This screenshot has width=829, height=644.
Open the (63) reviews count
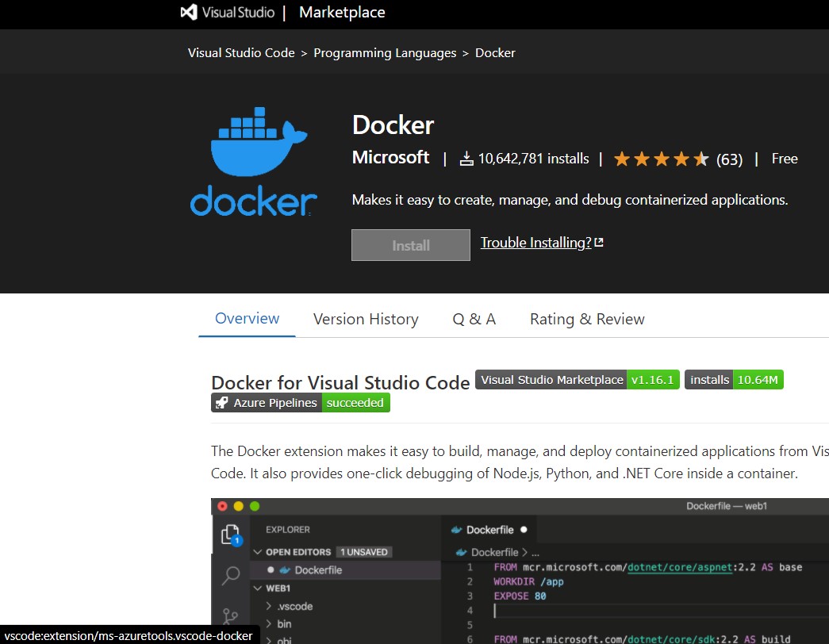(x=729, y=159)
